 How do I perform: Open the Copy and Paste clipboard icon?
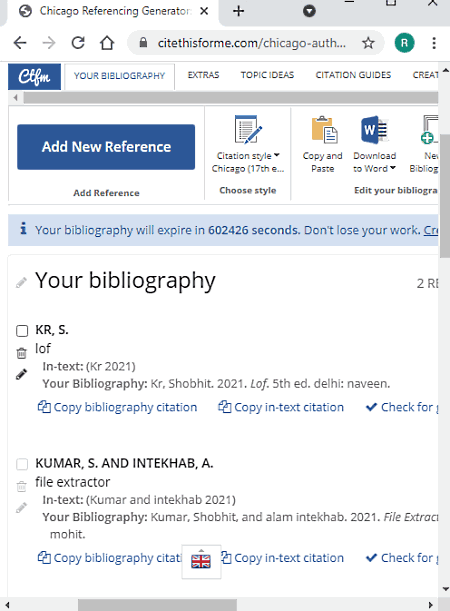coord(325,129)
